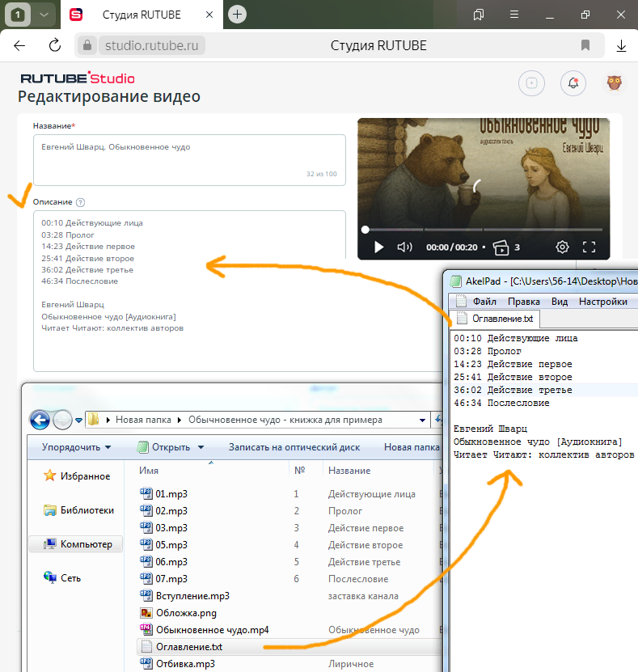The image size is (638, 672).
Task: Expand the browser tab list chevron
Action: [43, 15]
